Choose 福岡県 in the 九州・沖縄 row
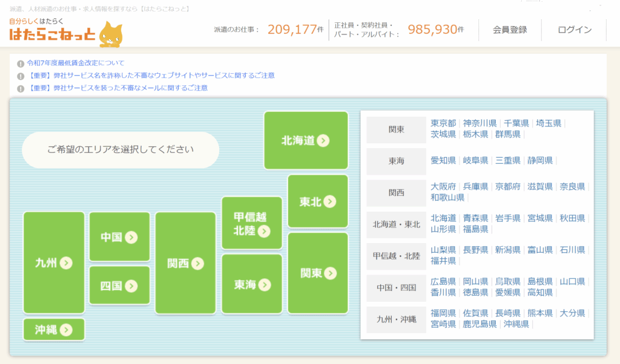 pyautogui.click(x=443, y=313)
